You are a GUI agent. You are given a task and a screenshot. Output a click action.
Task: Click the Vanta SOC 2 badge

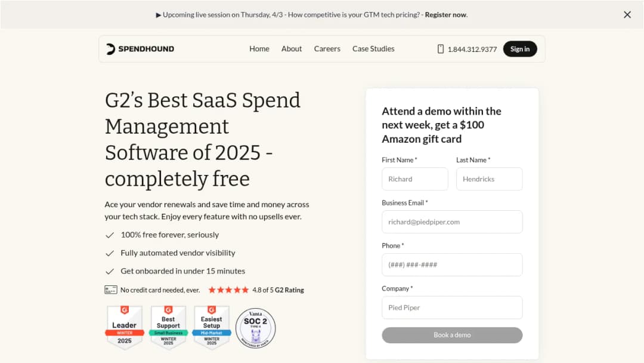click(255, 328)
